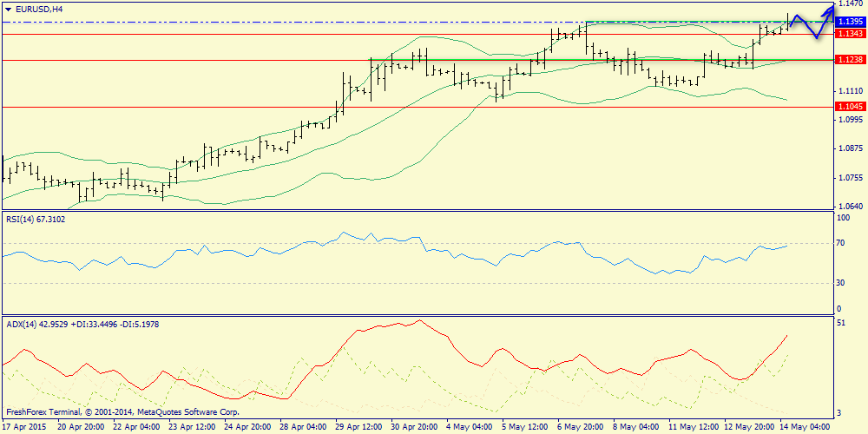Click the 1.0875 price scale value
The height and width of the screenshot is (434, 868).
tap(849, 148)
